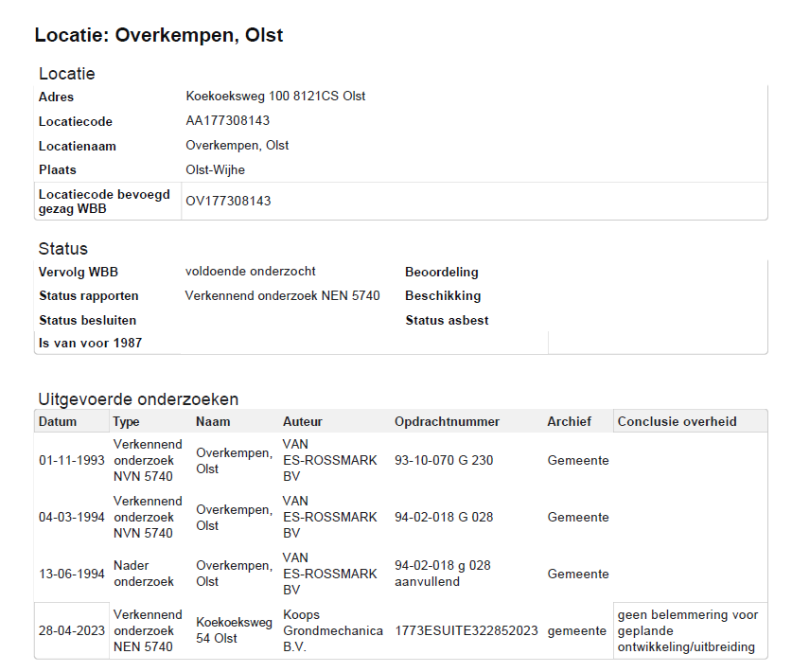792x672 pixels.
Task: Click the 'Locatiecode bevoegd gezag WBB' label
Action: point(104,202)
